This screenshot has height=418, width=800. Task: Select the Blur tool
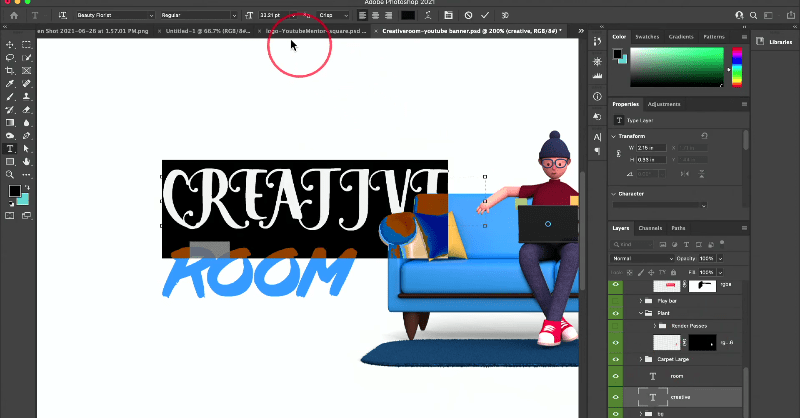tap(27, 122)
